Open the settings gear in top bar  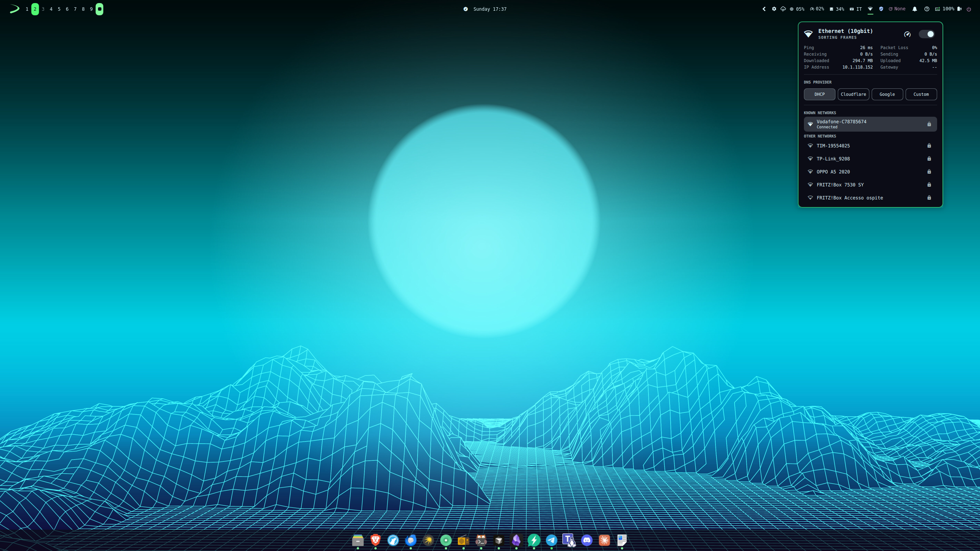[774, 9]
